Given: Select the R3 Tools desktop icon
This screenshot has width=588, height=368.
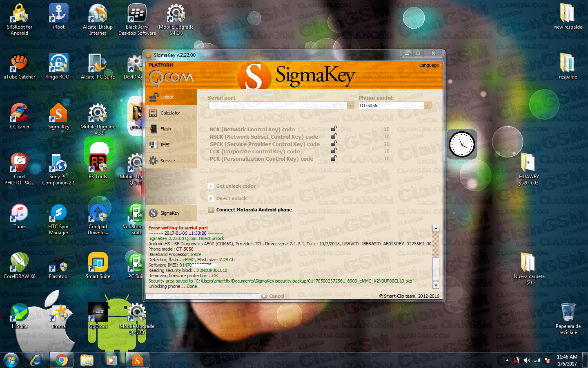Looking at the screenshot, I should [x=98, y=166].
